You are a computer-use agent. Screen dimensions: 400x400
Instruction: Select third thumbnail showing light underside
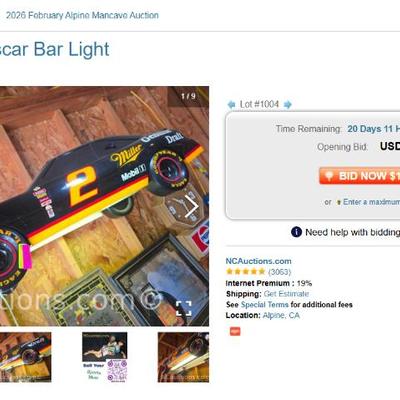coord(183,357)
